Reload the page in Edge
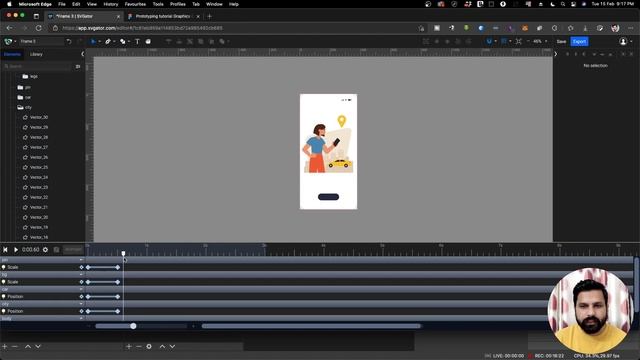The height and width of the screenshot is (360, 640). click(38, 28)
